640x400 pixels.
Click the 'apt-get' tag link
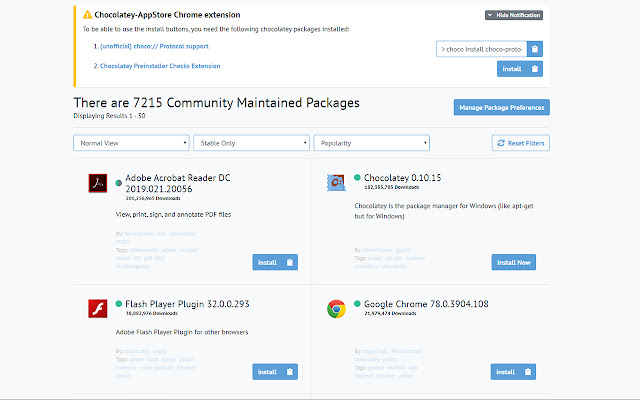click(393, 258)
